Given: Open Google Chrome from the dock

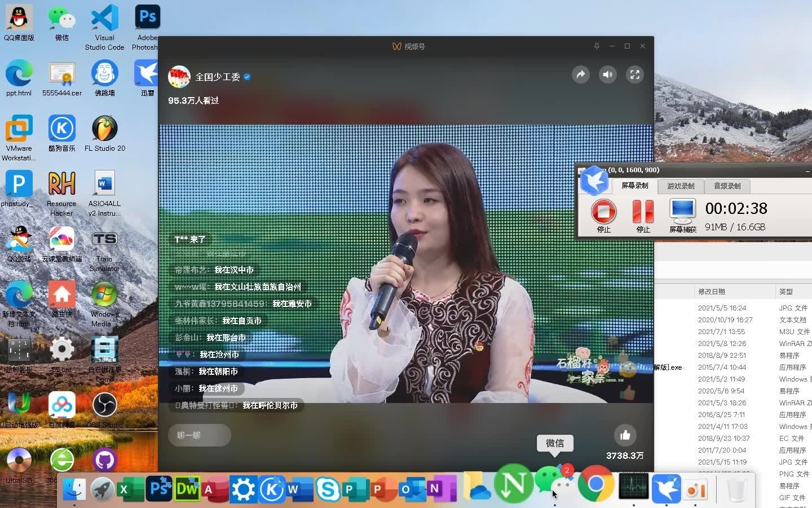Looking at the screenshot, I should [595, 484].
